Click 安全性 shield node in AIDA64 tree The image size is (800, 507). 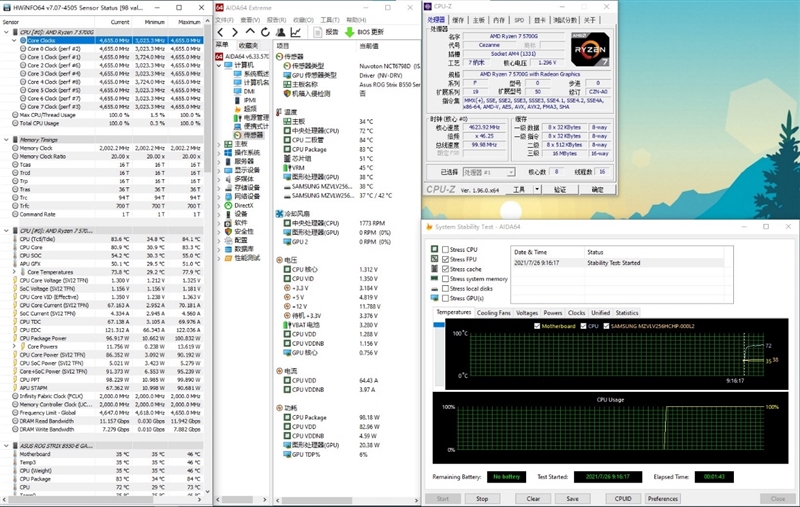239,231
